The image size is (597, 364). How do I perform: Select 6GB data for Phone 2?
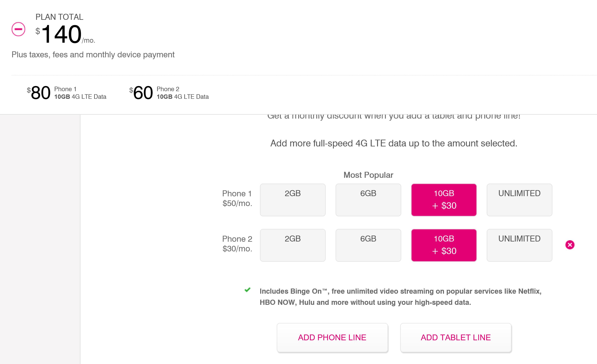click(368, 245)
